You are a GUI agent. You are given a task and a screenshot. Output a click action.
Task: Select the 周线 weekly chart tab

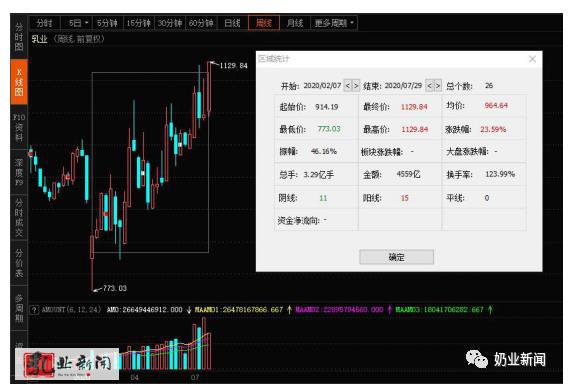coord(264,23)
